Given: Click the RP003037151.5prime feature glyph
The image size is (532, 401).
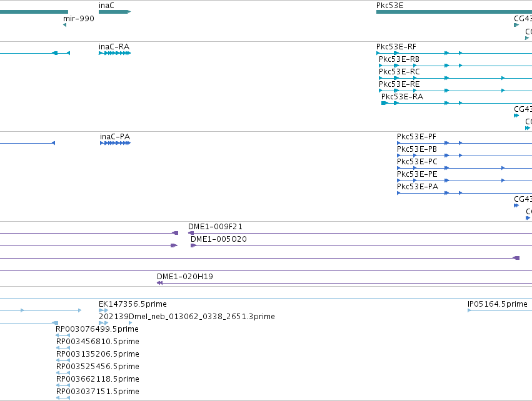Looking at the screenshot, I should point(63,398).
